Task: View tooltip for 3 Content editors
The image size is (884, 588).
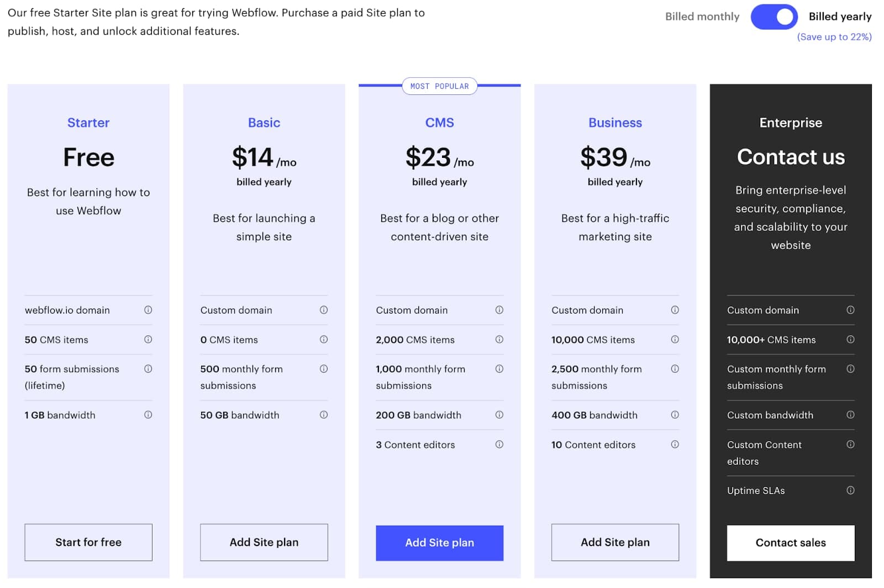Action: point(499,444)
